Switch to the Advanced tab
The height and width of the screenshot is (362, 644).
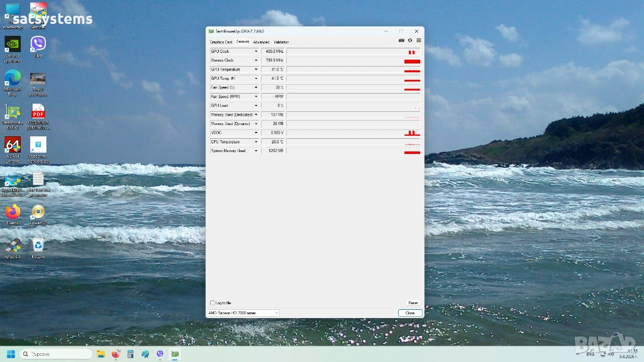261,42
